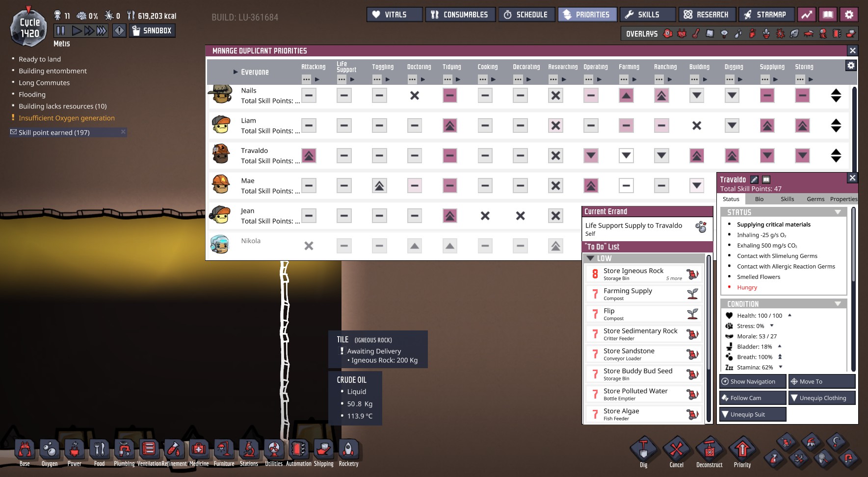This screenshot has width=868, height=477.
Task: Toggle Nails' Farming priority
Action: (626, 96)
